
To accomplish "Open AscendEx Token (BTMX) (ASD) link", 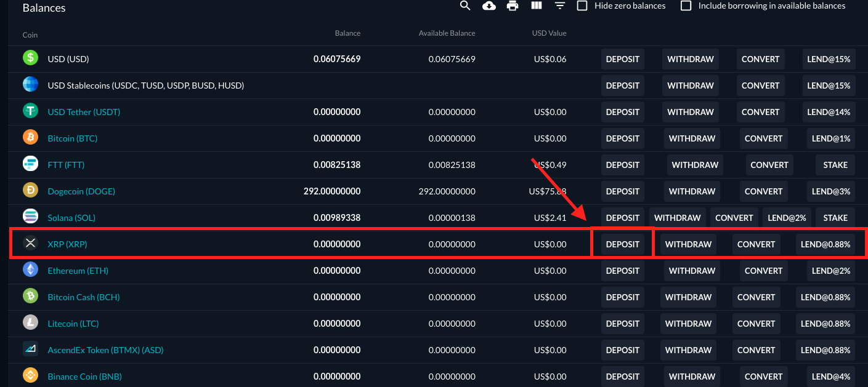I will [105, 350].
